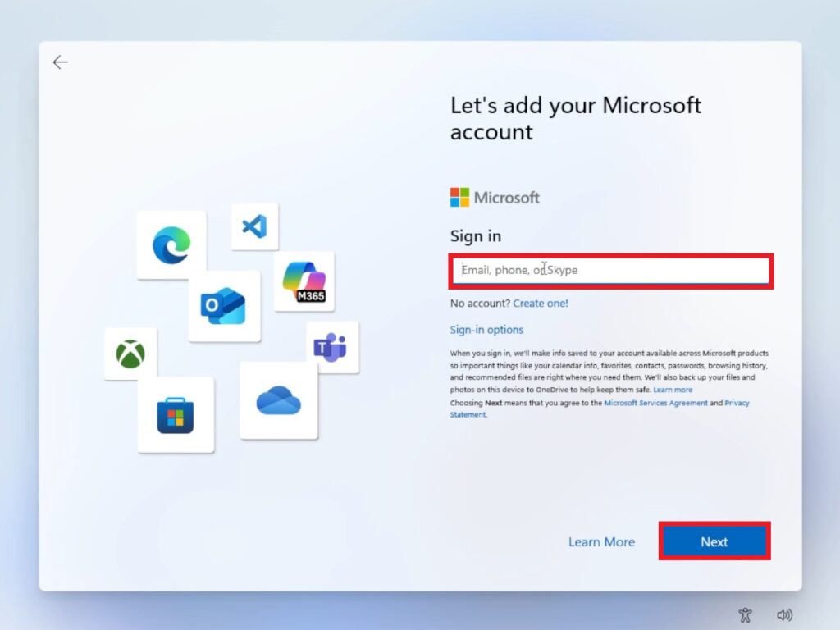Click the small 'Learn more' link in the paragraph
Screen dimensions: 840x630
673,390
